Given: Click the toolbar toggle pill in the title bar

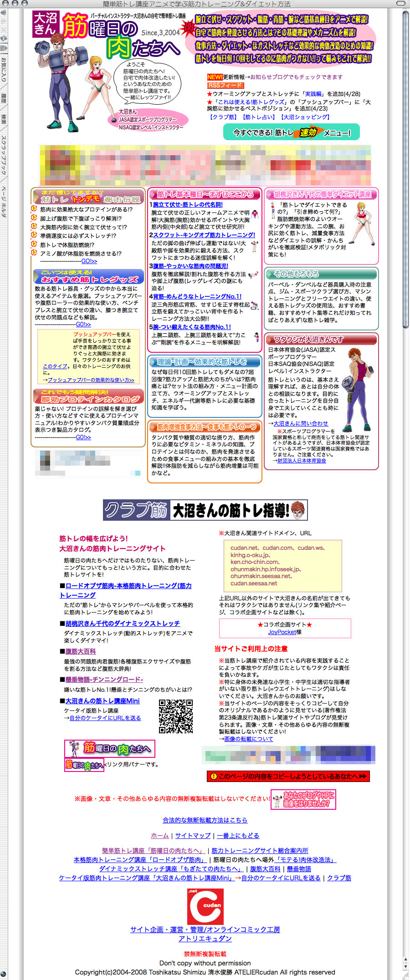Looking at the screenshot, I should click(x=401, y=3).
